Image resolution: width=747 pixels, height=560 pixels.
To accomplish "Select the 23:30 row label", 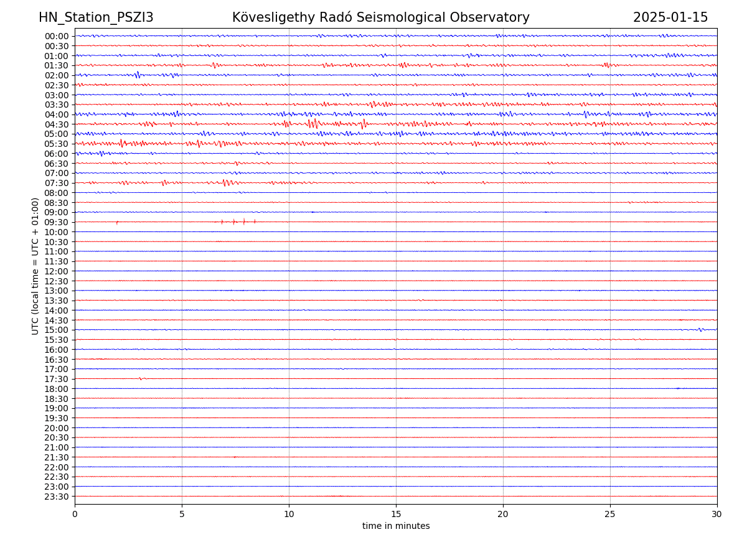I will 57,497.
